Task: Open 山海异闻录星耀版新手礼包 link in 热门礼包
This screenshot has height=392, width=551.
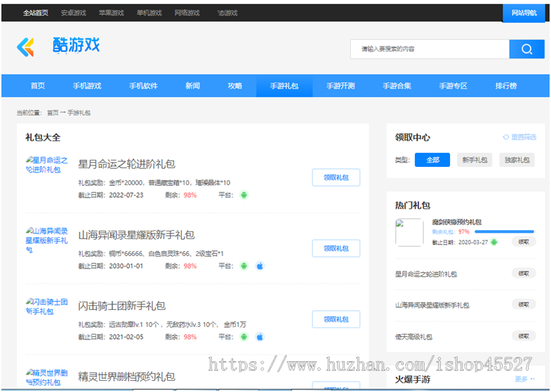Action: point(432,305)
